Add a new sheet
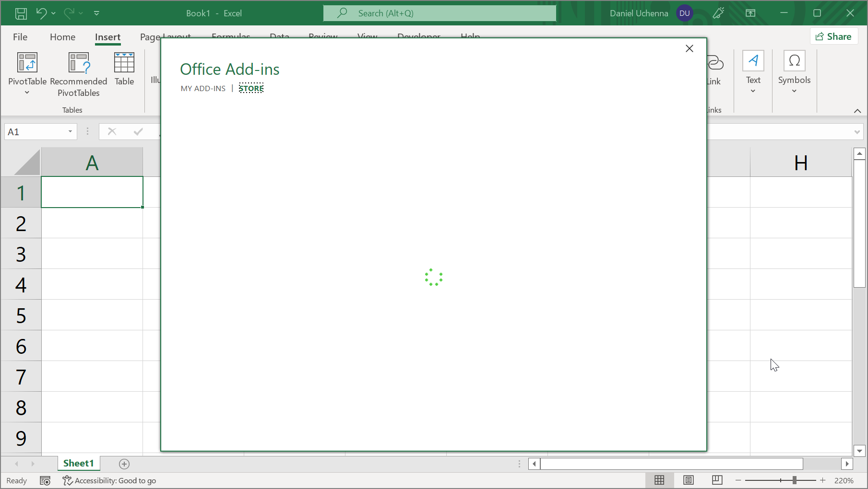The width and height of the screenshot is (868, 489). pyautogui.click(x=124, y=464)
